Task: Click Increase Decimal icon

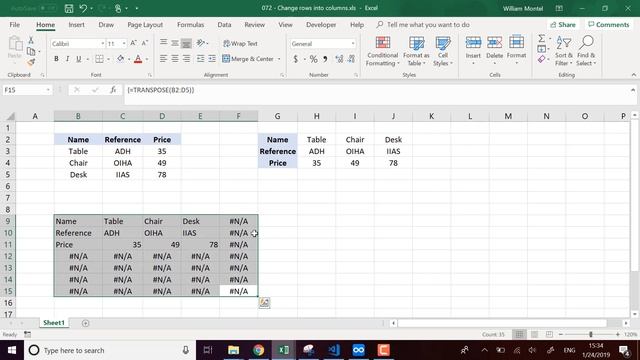Action: point(339,59)
